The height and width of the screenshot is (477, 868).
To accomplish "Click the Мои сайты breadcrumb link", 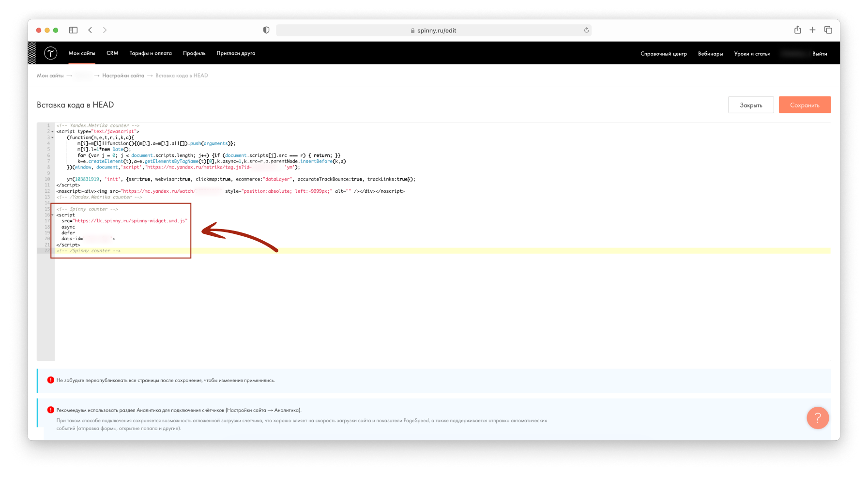I will coord(50,76).
